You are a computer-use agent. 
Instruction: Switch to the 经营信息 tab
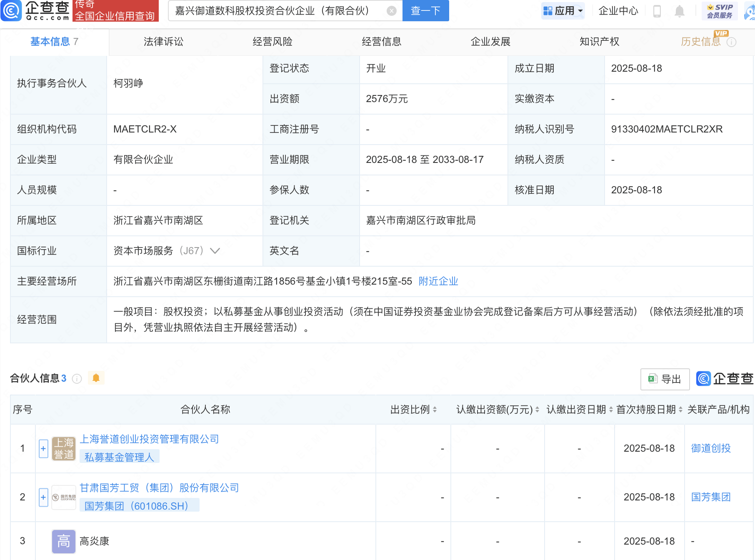(381, 42)
